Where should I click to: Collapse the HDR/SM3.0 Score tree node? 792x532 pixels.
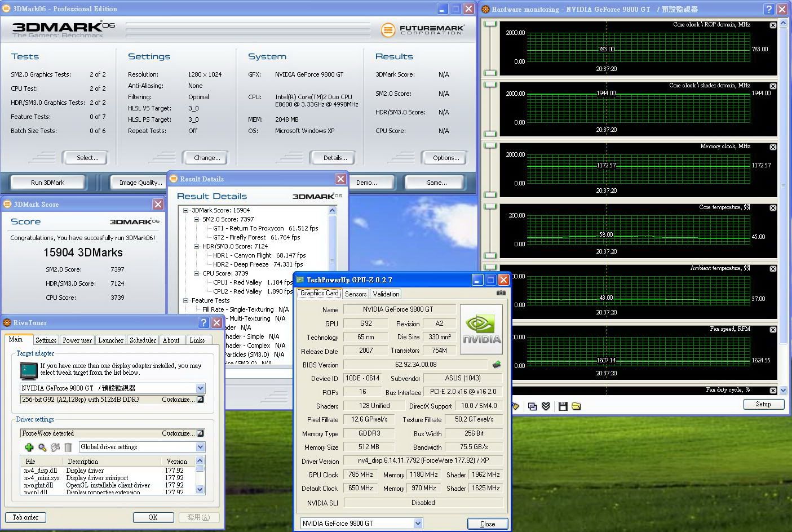tap(196, 246)
